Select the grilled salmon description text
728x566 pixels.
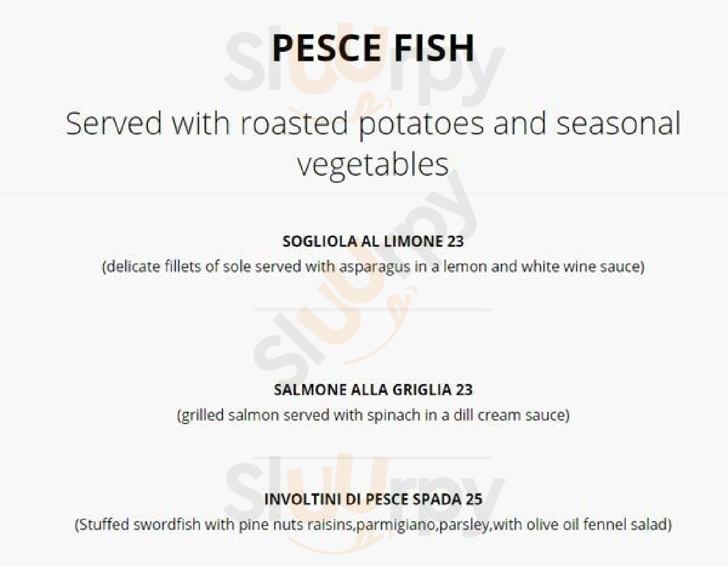373,415
